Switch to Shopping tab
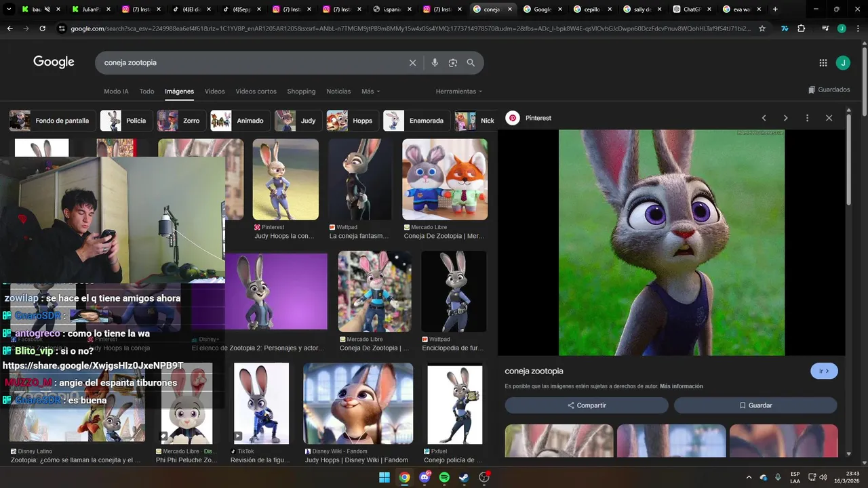Screen dimensions: 868x488 tap(301, 91)
